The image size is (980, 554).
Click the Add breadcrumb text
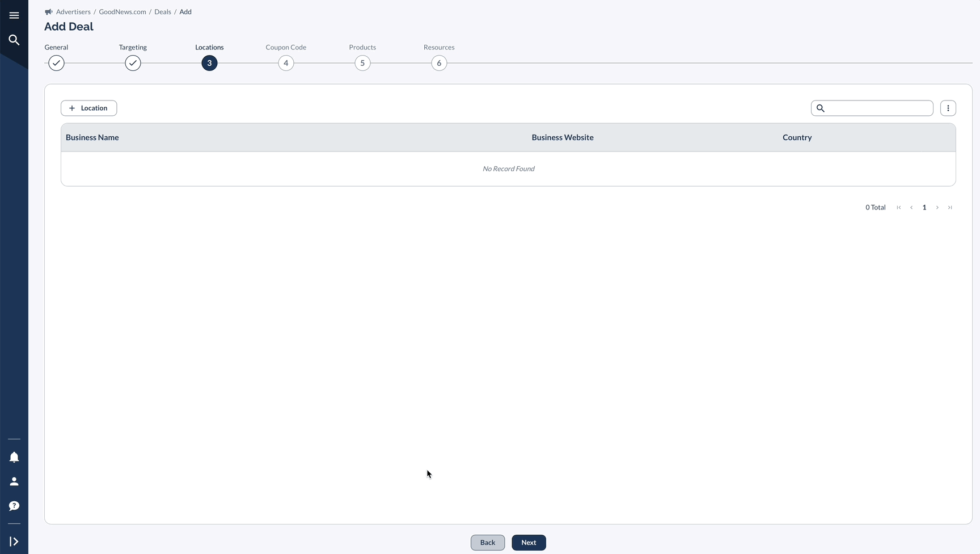click(x=185, y=12)
